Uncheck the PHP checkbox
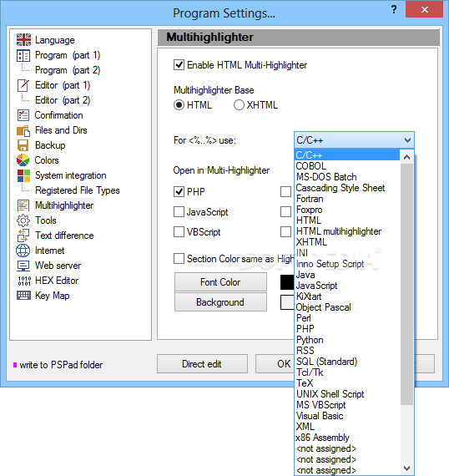Screen dimensions: 449x476 point(179,192)
